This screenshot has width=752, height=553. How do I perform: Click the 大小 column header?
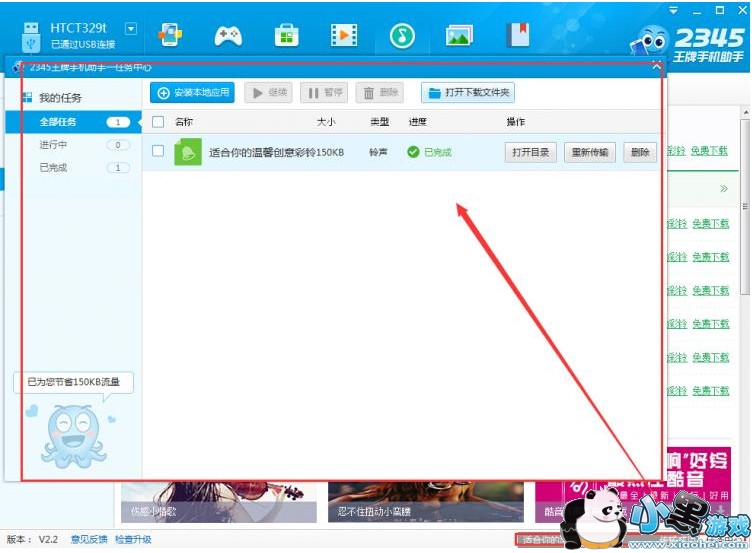pyautogui.click(x=326, y=122)
